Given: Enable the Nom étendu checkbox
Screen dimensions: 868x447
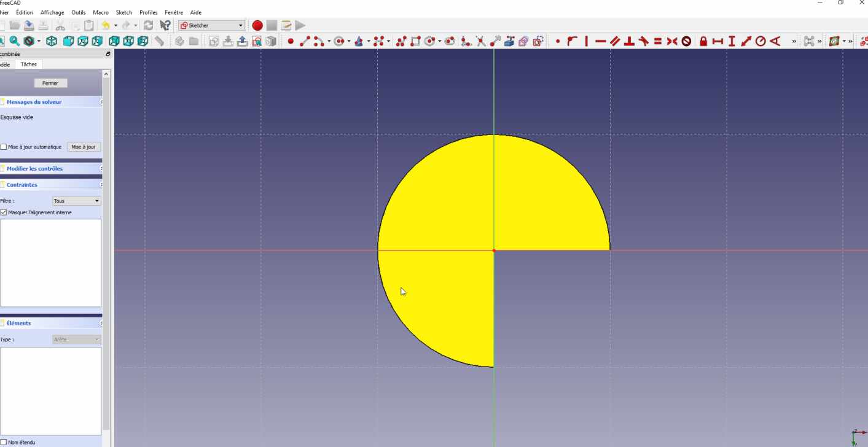Looking at the screenshot, I should tap(4, 442).
